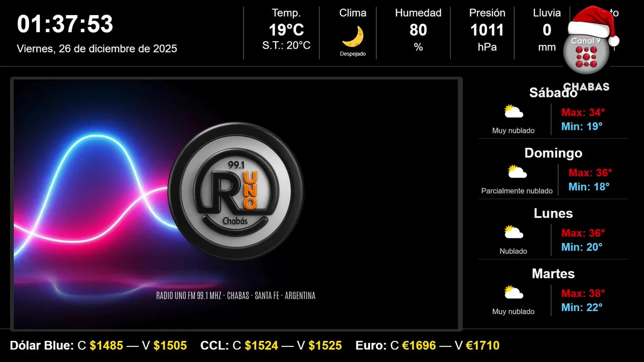The image size is (644, 362).
Task: Select the Domingo forecast heading
Action: 553,153
